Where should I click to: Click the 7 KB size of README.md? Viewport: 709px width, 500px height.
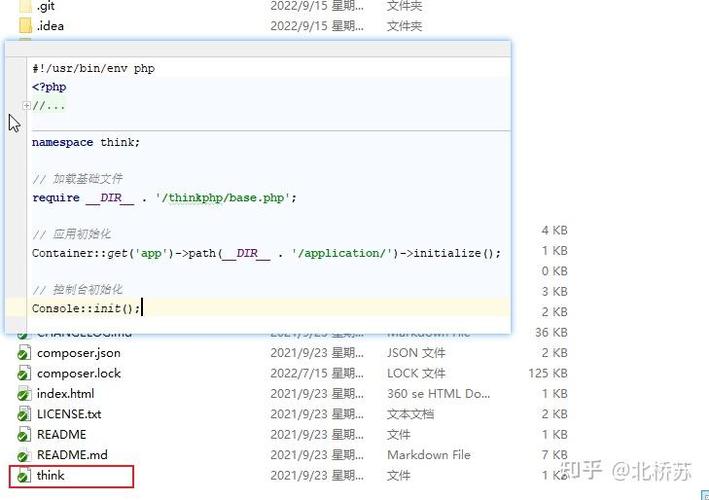pyautogui.click(x=554, y=454)
